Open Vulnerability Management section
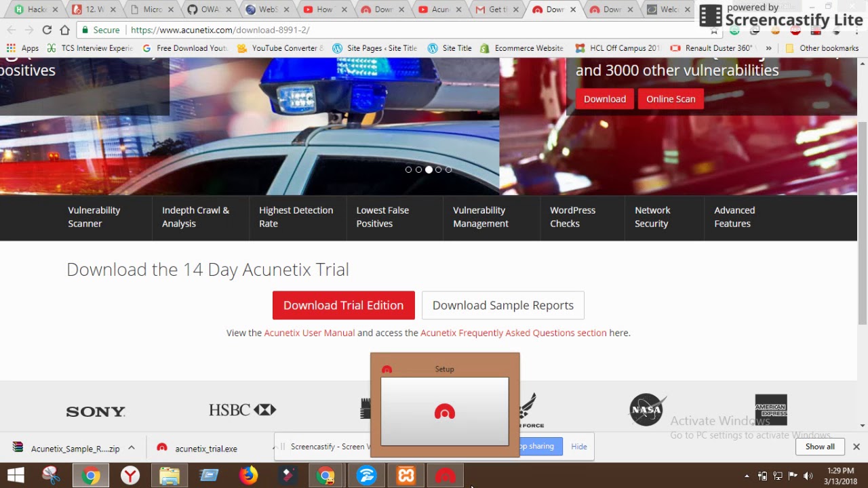This screenshot has height=488, width=868. 481,217
